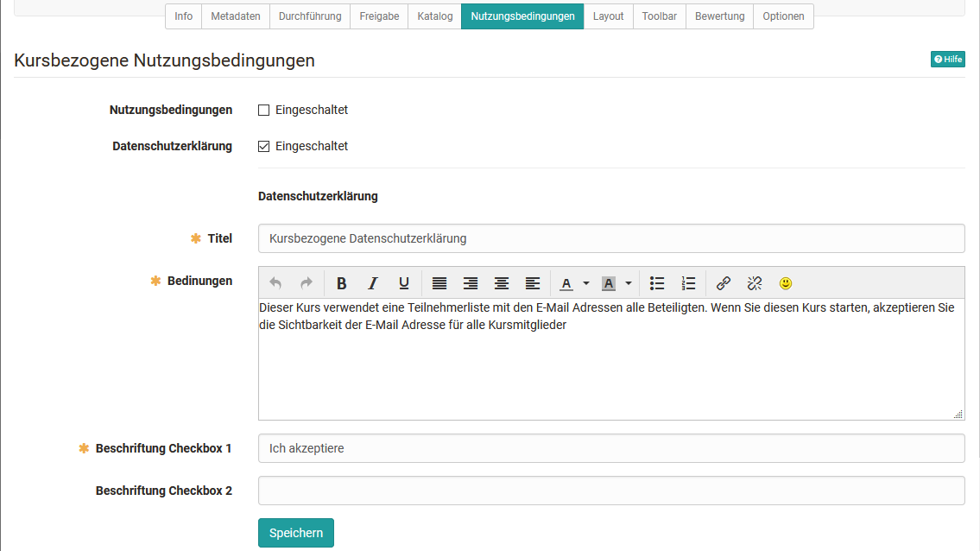Switch to the Toolbar tab

[x=660, y=16]
